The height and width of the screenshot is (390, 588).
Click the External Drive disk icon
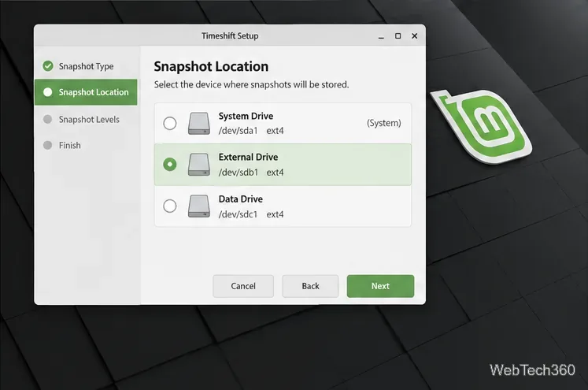[198, 165]
